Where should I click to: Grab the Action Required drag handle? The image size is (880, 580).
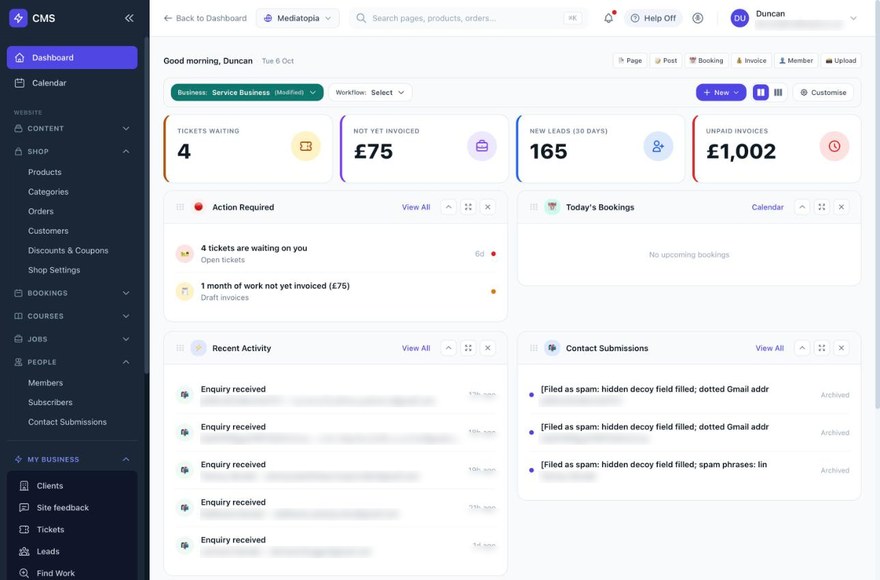click(180, 207)
